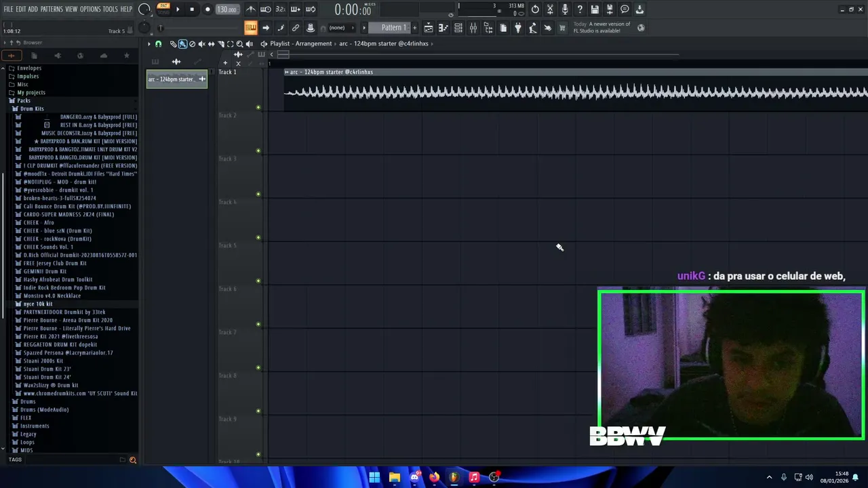Image resolution: width=868 pixels, height=488 pixels.
Task: Click the Select marquee tool in Playlist
Action: (230, 44)
